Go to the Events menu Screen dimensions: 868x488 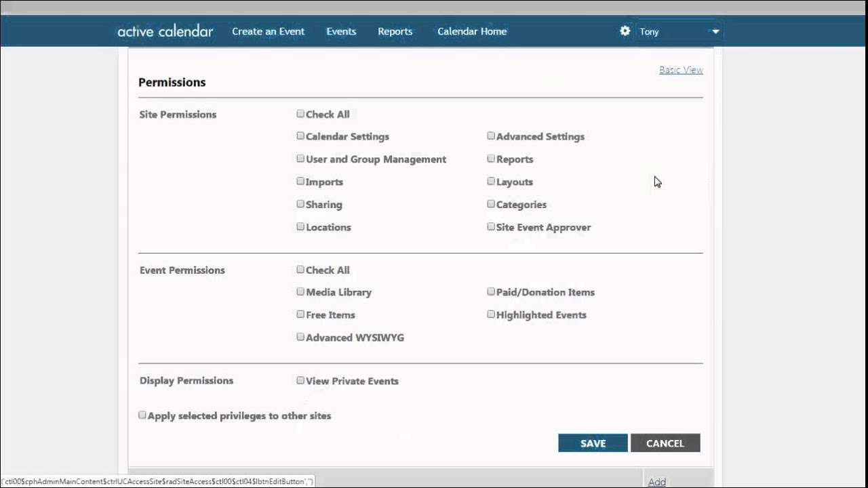pos(341,31)
